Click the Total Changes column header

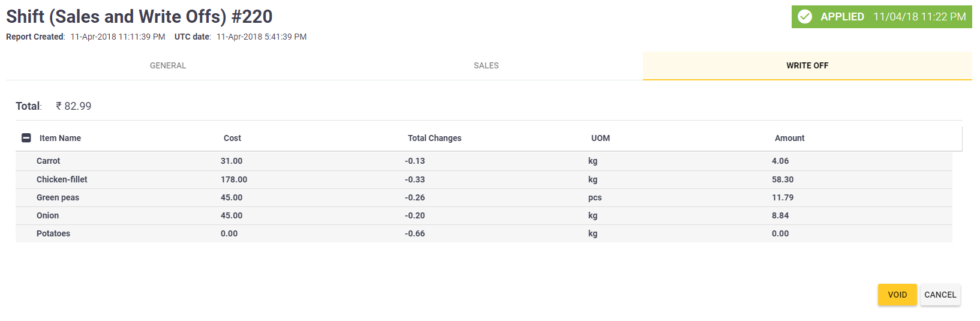tap(435, 138)
